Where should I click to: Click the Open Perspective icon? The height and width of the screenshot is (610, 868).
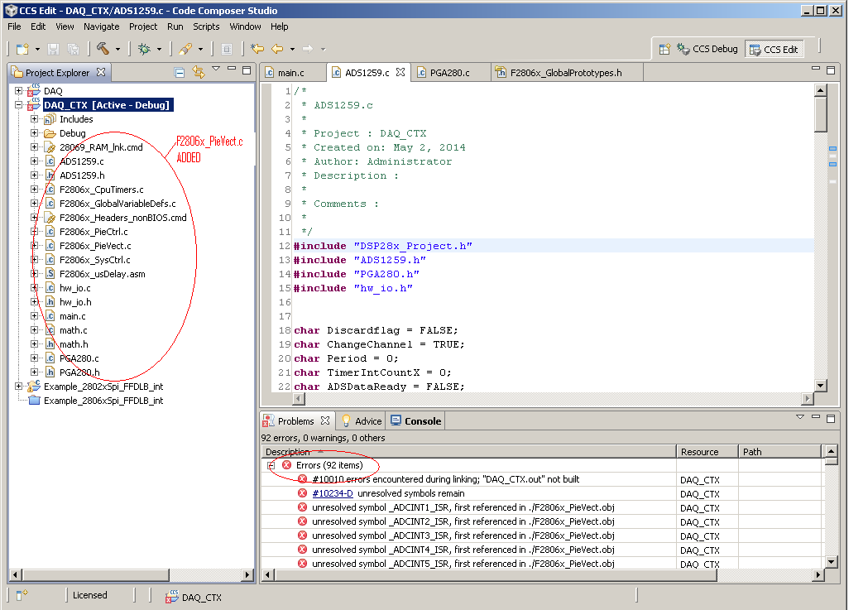point(664,50)
